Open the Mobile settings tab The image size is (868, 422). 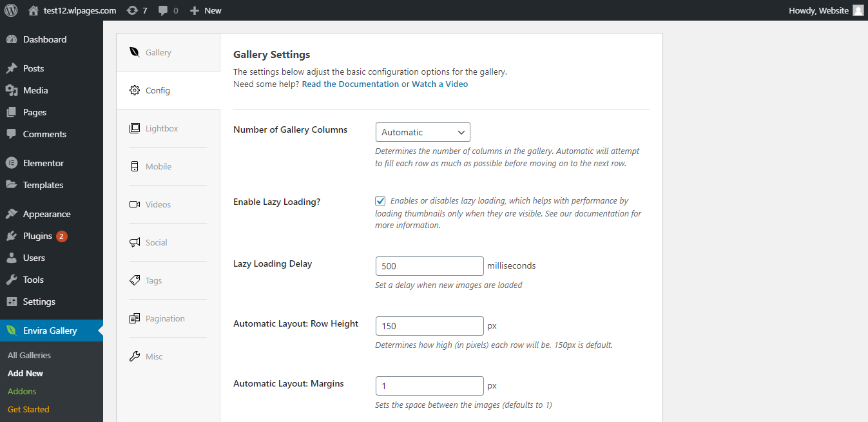168,166
